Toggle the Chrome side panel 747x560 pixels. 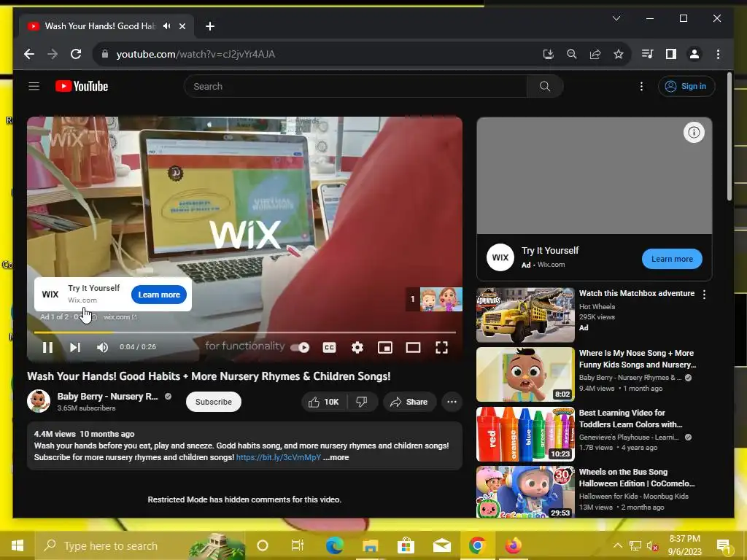pyautogui.click(x=671, y=54)
